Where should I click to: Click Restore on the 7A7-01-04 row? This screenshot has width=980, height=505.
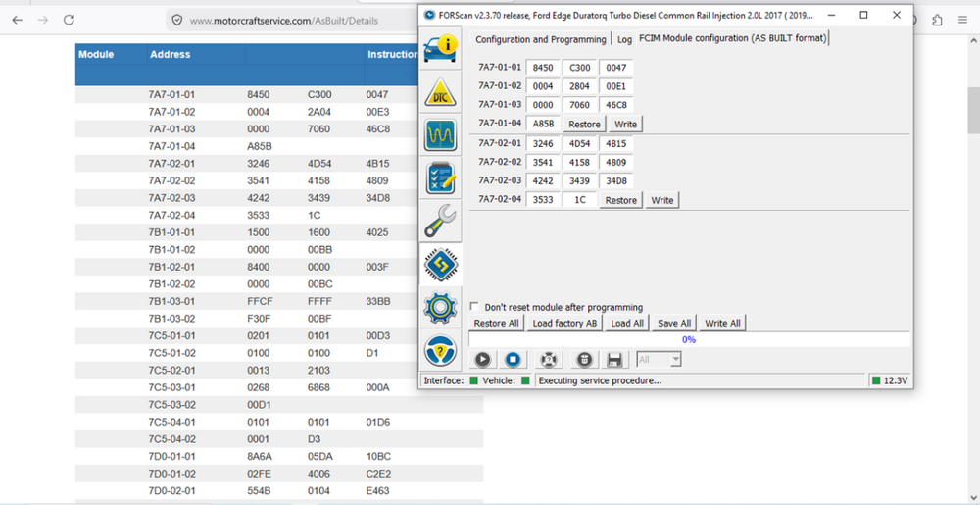tap(584, 124)
